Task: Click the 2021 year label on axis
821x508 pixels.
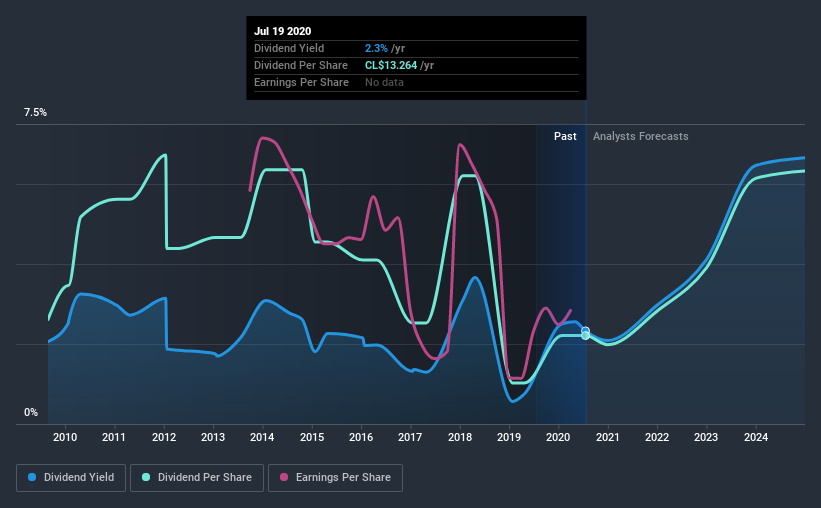Action: (607, 437)
